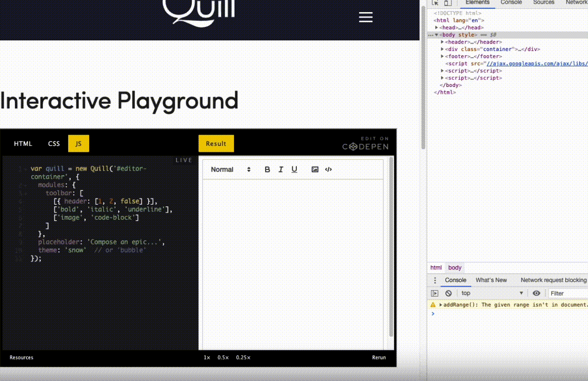Show the console sidebar
The width and height of the screenshot is (588, 381).
click(435, 293)
